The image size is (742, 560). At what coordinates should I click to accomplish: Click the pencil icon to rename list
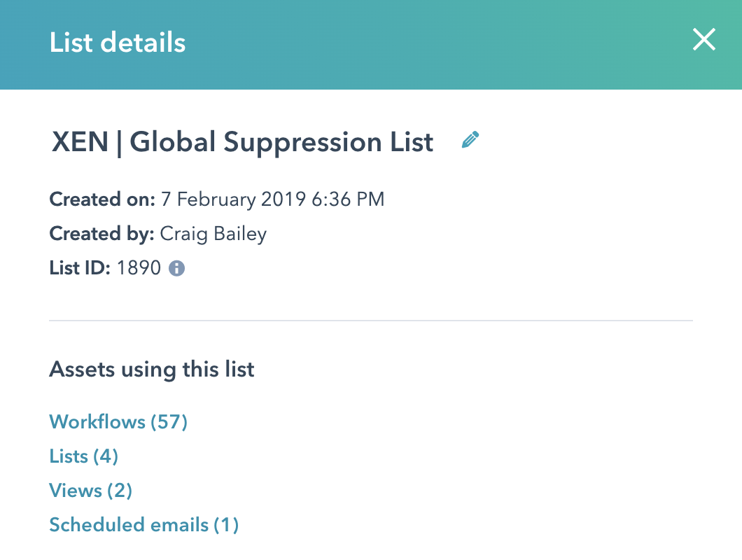[x=470, y=141]
